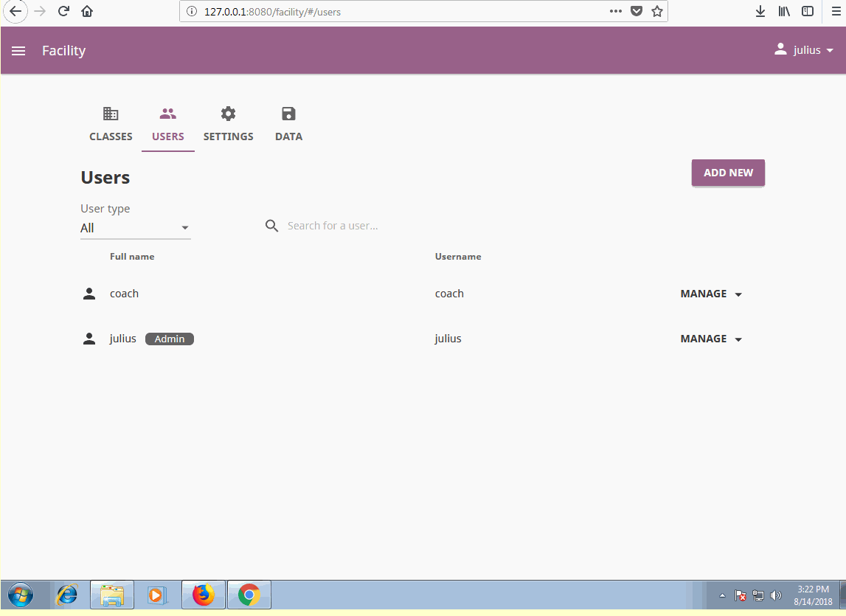Open the page actions three-dot menu
This screenshot has width=846, height=616.
[616, 11]
